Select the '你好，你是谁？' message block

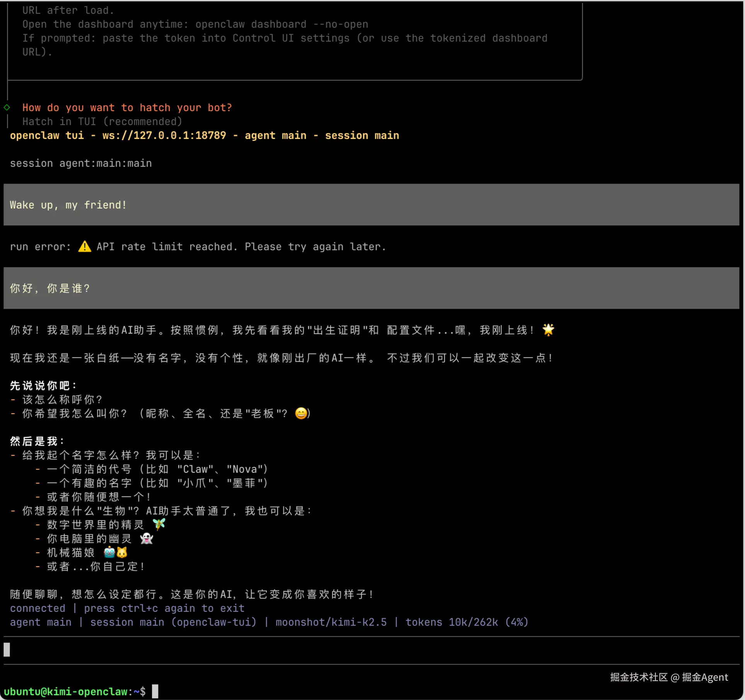(x=50, y=288)
